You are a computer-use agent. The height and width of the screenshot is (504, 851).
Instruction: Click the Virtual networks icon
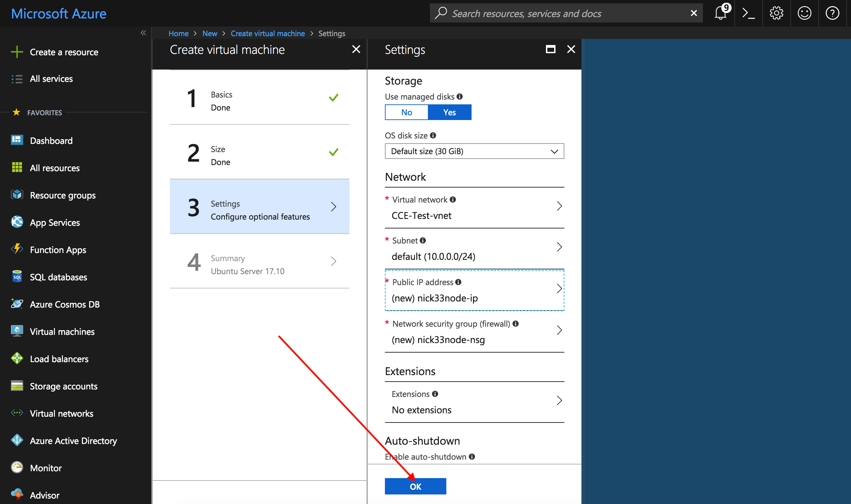point(17,413)
